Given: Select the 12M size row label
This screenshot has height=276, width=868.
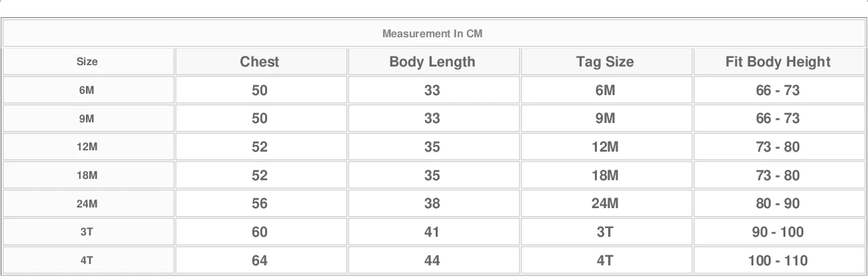Looking at the screenshot, I should point(87,147).
